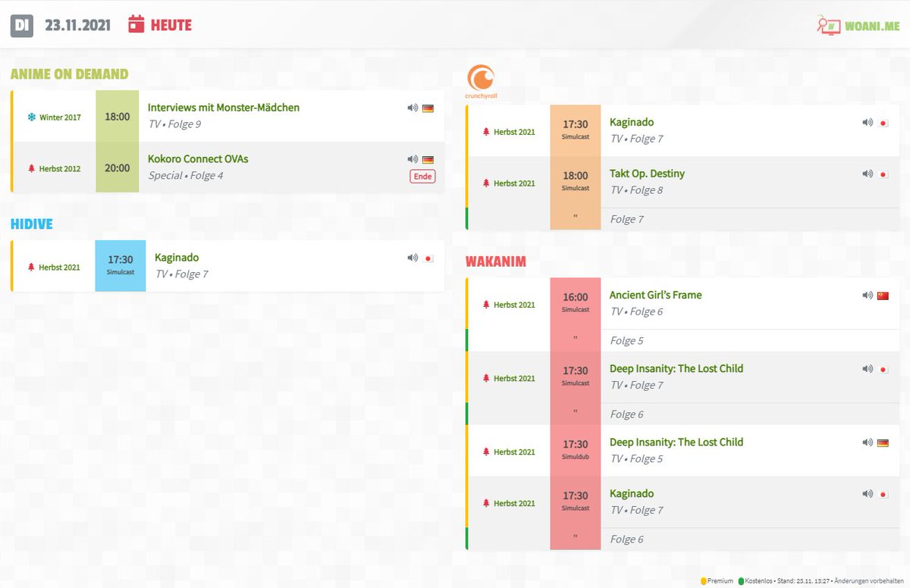
Task: Click the speaker icon for Takt Op. Destiny
Action: pos(868,174)
